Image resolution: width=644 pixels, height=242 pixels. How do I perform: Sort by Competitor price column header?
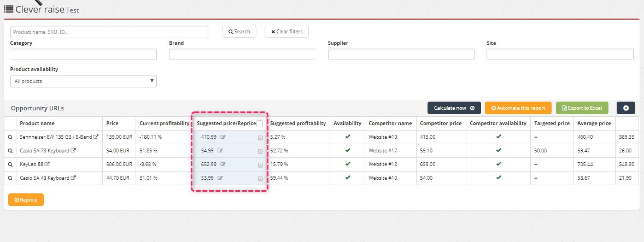441,123
